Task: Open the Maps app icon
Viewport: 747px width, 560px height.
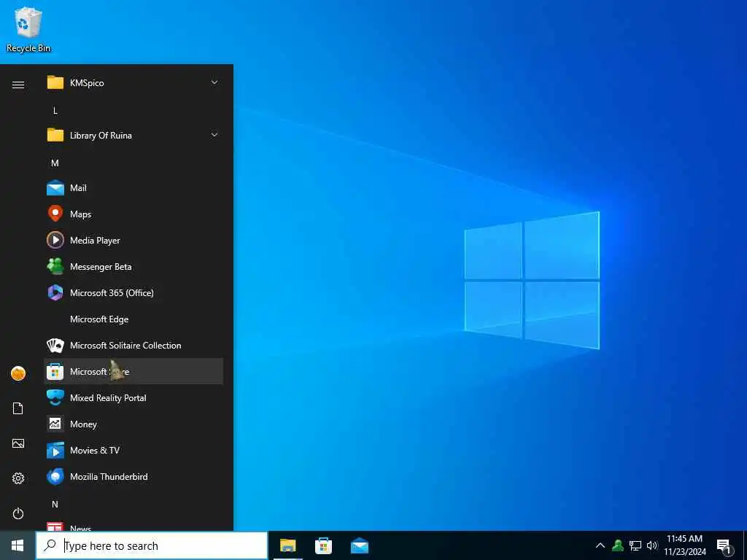Action: tap(55, 214)
